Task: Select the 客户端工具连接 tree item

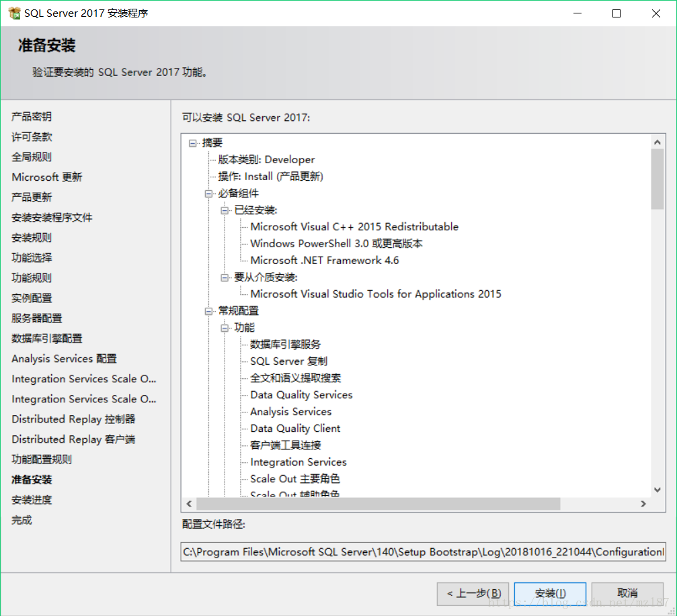Action: point(286,445)
